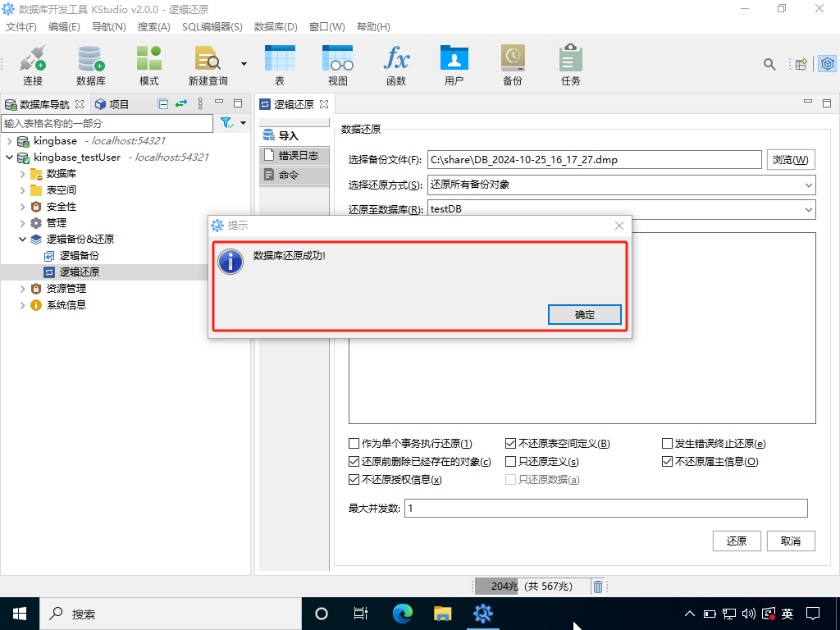Image resolution: width=840 pixels, height=630 pixels.
Task: Uncheck 不还原表空间定义 checkbox
Action: (511, 444)
